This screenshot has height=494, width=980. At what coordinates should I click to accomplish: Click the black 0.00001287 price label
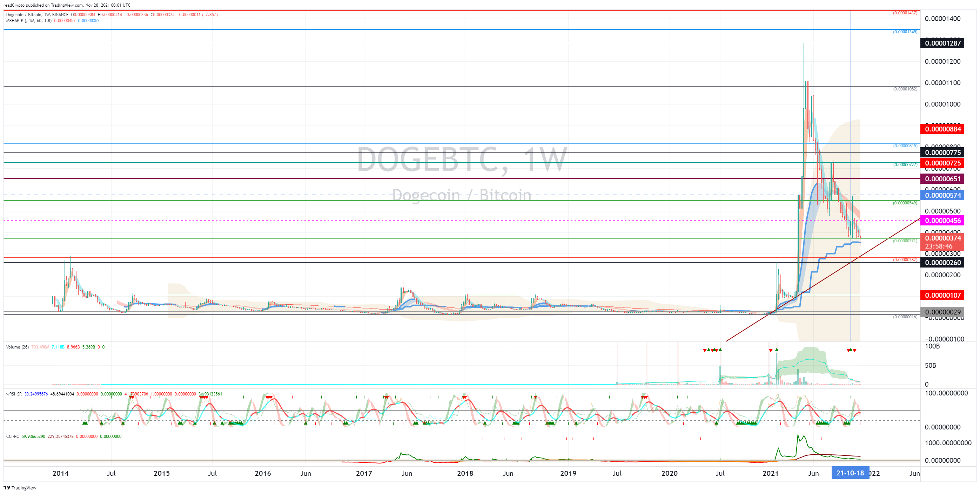pyautogui.click(x=942, y=43)
